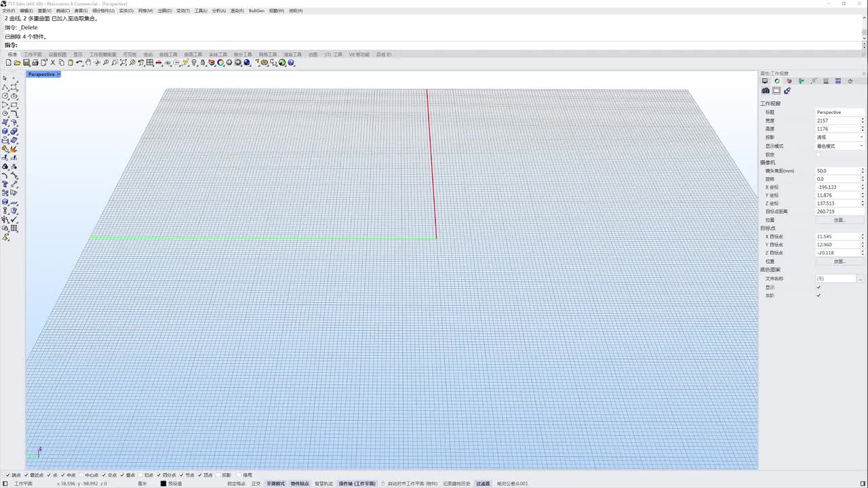Open the material color wheel properties tab
The image size is (868, 488).
(x=777, y=81)
